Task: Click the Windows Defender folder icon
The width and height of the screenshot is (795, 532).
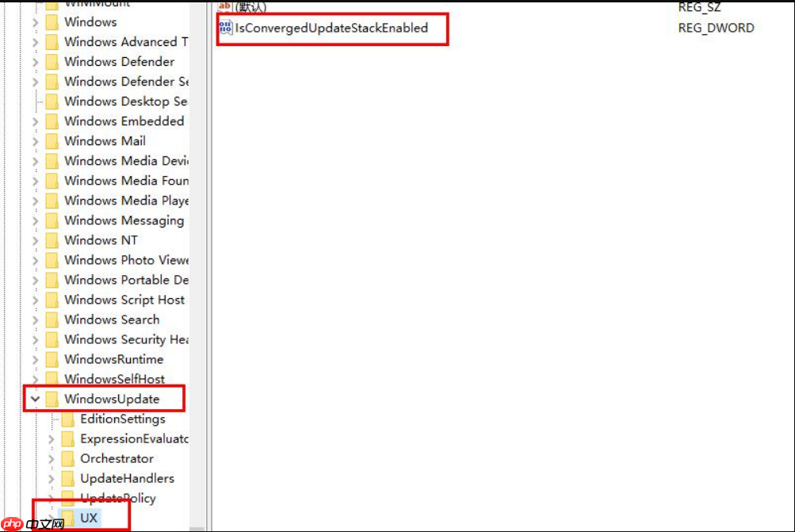Action: [52, 62]
